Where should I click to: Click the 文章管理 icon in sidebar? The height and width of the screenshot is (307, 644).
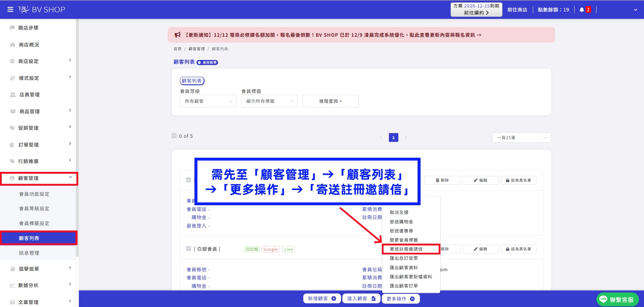pos(12,302)
